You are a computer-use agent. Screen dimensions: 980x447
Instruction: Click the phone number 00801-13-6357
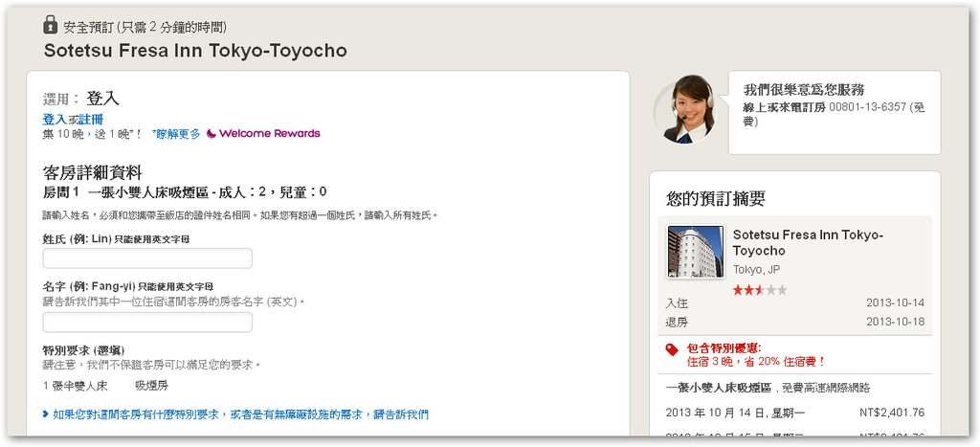pyautogui.click(x=867, y=107)
